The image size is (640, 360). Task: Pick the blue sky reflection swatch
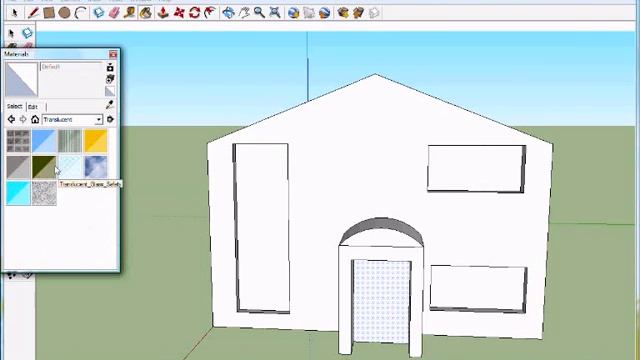(x=96, y=167)
